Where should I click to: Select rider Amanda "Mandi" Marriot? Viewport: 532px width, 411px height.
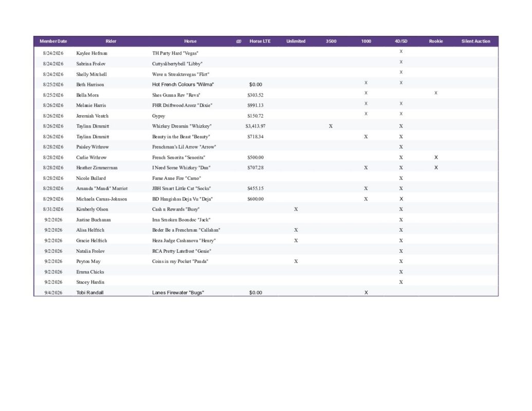click(x=102, y=188)
